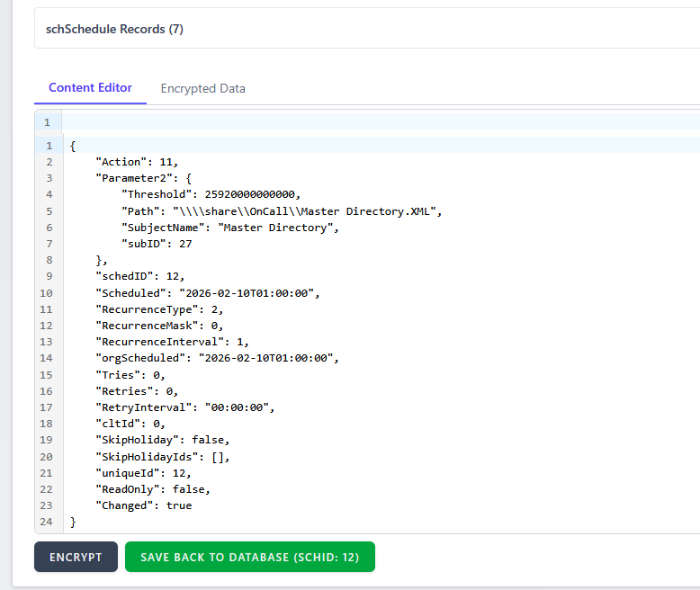700x590 pixels.
Task: Click the Changed true value
Action: click(x=179, y=505)
